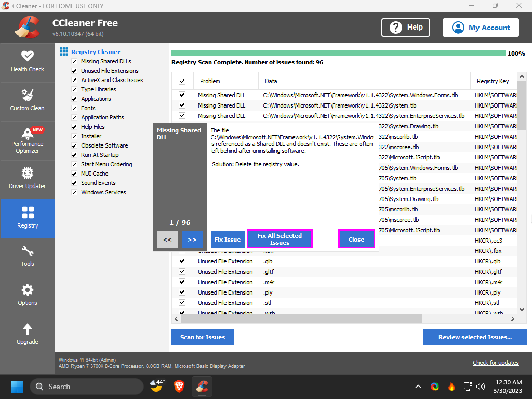This screenshot has width=532, height=399.
Task: Click the scroll down arrow of results list
Action: 522,310
